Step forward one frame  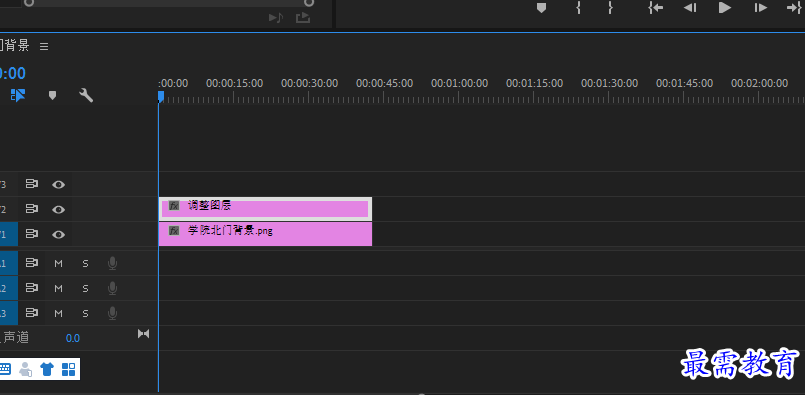[760, 8]
